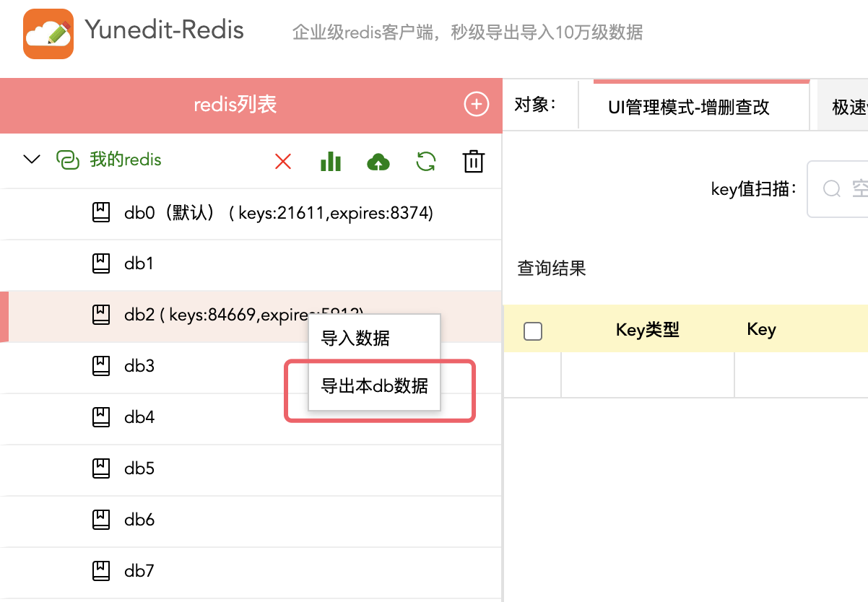The height and width of the screenshot is (602, 868).
Task: Click the green link icon beside 我的redis
Action: click(67, 160)
